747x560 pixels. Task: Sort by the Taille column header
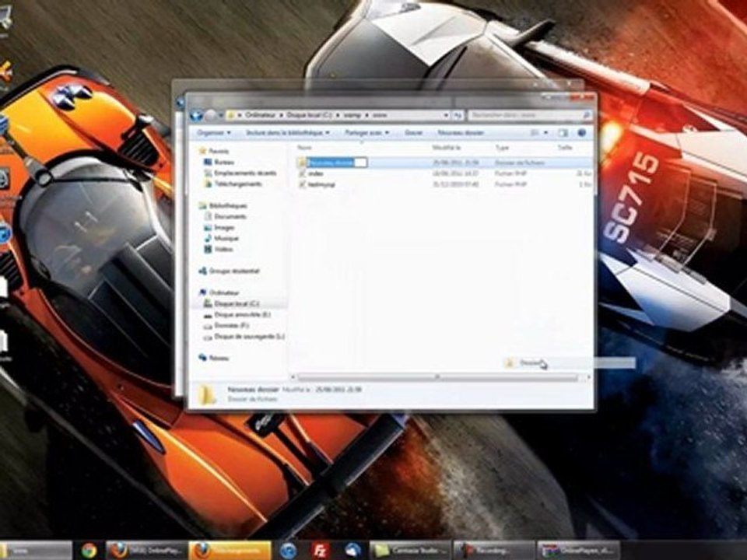click(x=565, y=148)
